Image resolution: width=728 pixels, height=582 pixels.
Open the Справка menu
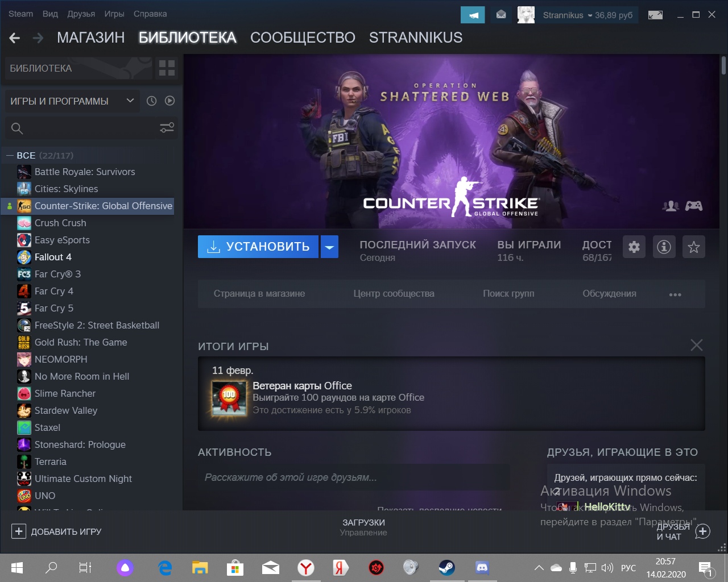click(150, 14)
